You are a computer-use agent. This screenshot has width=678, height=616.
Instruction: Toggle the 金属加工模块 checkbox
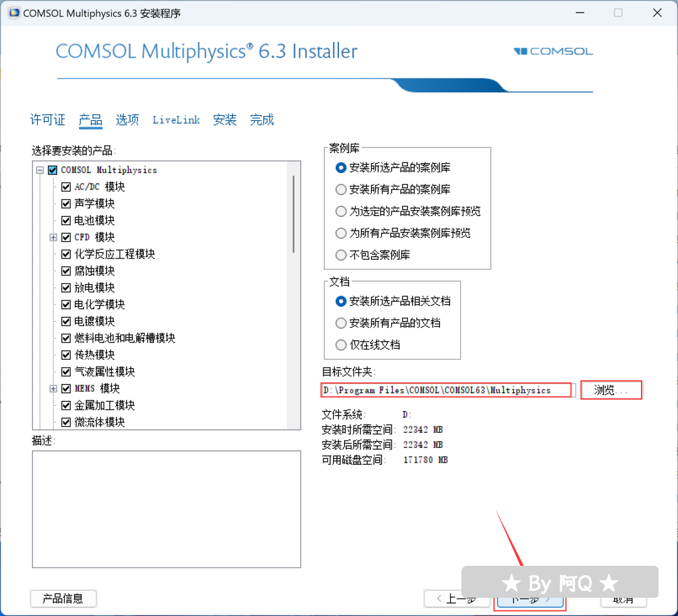[x=66, y=406]
